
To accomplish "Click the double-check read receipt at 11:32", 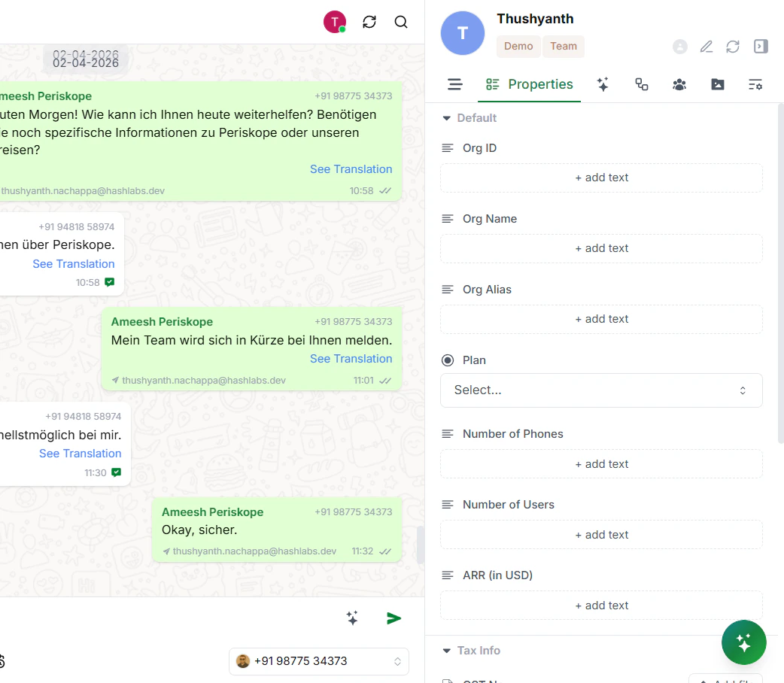I will [x=385, y=551].
